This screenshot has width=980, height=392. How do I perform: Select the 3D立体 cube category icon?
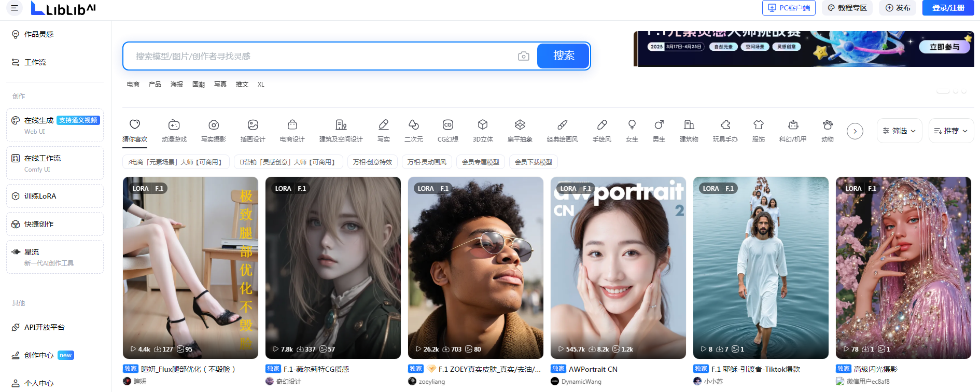pyautogui.click(x=483, y=125)
